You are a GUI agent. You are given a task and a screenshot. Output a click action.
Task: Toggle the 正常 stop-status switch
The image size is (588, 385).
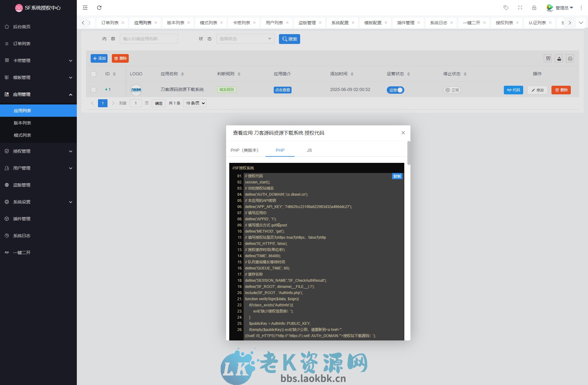point(452,90)
